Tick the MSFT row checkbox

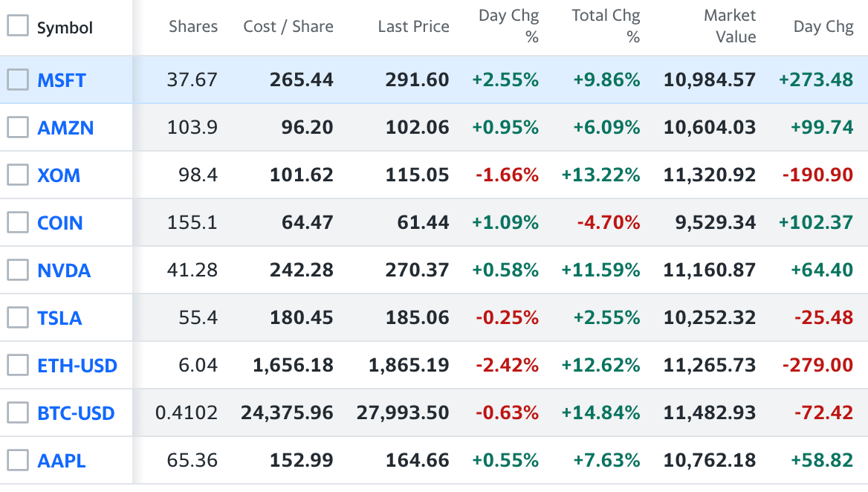(17, 80)
